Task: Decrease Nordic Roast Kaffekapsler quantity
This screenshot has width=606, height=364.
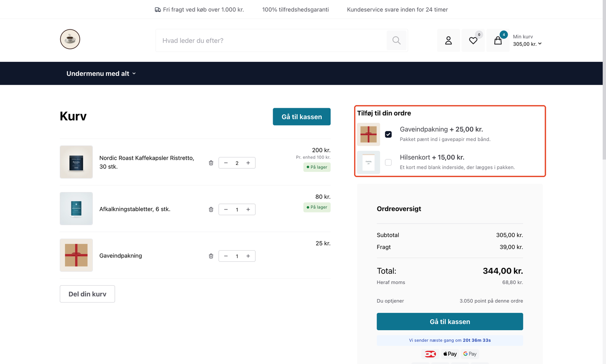Action: pyautogui.click(x=226, y=163)
